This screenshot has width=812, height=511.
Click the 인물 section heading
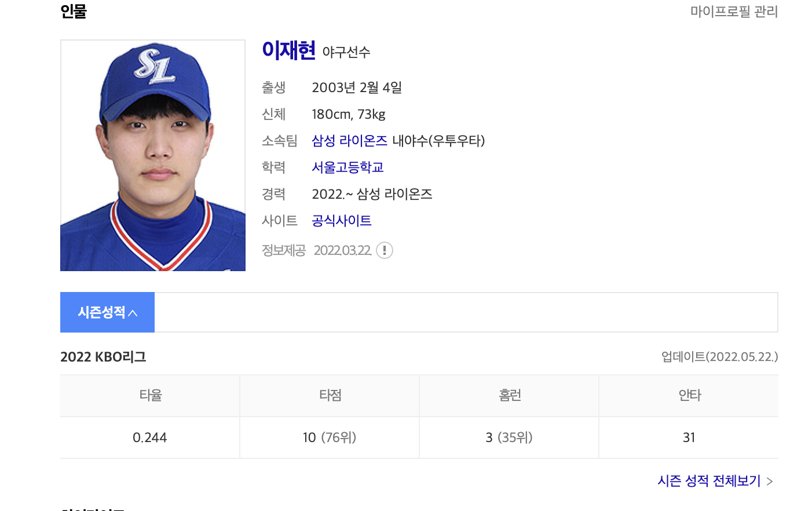(x=72, y=12)
